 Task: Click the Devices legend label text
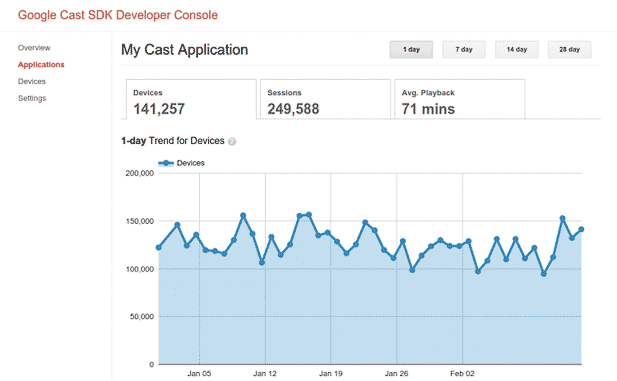(x=190, y=163)
